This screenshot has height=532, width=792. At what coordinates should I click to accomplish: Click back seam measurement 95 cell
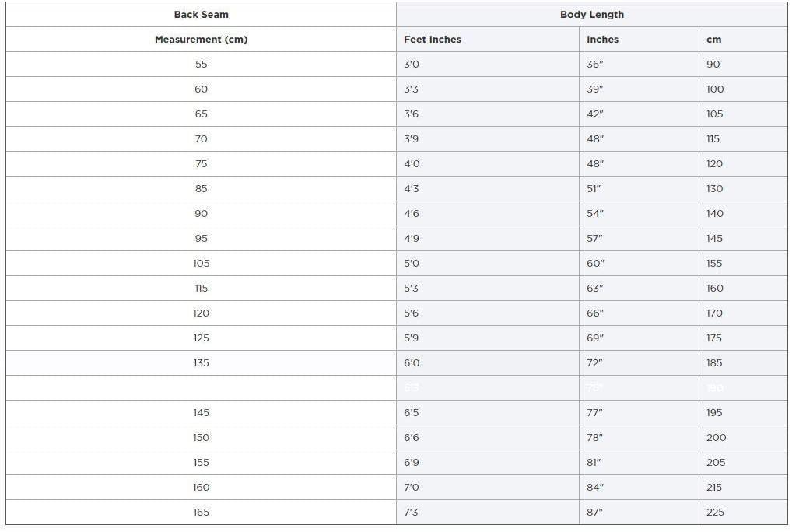(x=201, y=239)
